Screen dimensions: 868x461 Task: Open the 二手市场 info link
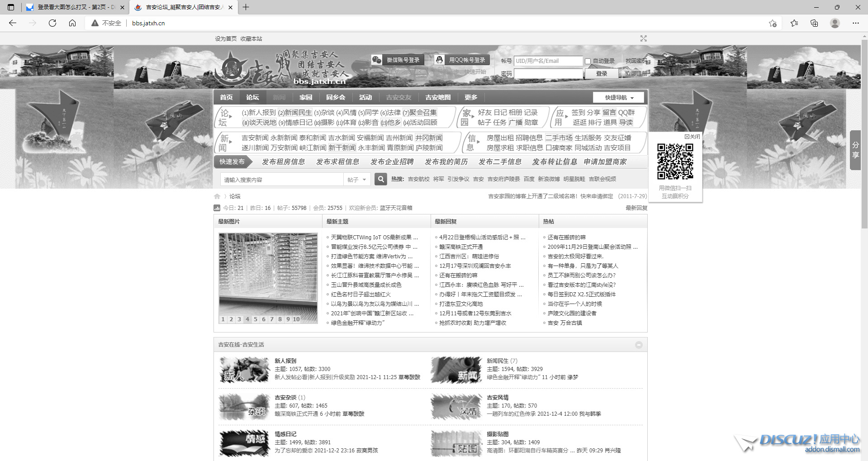coord(559,138)
